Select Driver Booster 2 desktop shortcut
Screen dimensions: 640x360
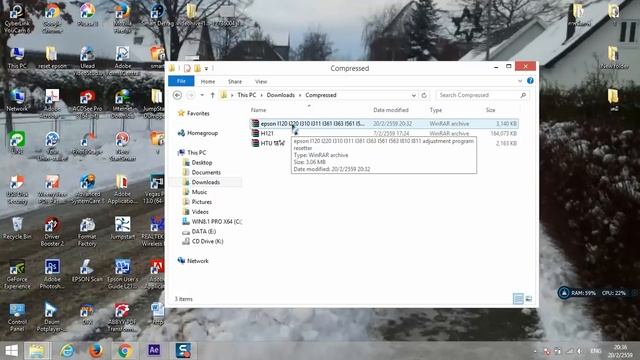[52, 231]
